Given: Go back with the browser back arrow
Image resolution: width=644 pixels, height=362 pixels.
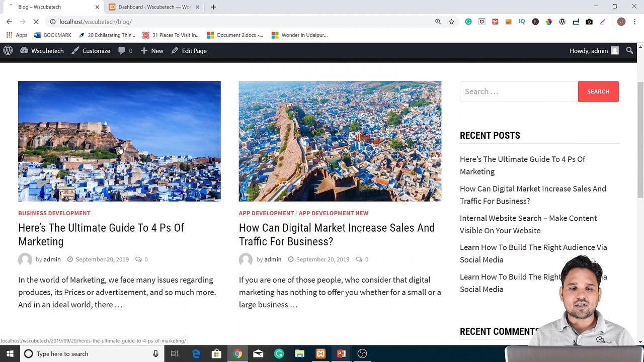Looking at the screenshot, I should (x=9, y=22).
